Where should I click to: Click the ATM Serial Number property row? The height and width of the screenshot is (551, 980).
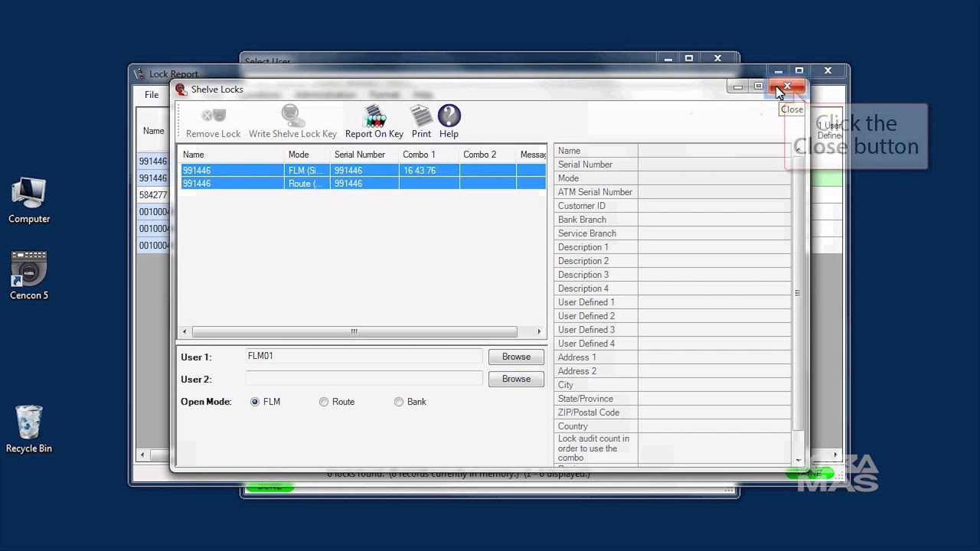tap(672, 192)
